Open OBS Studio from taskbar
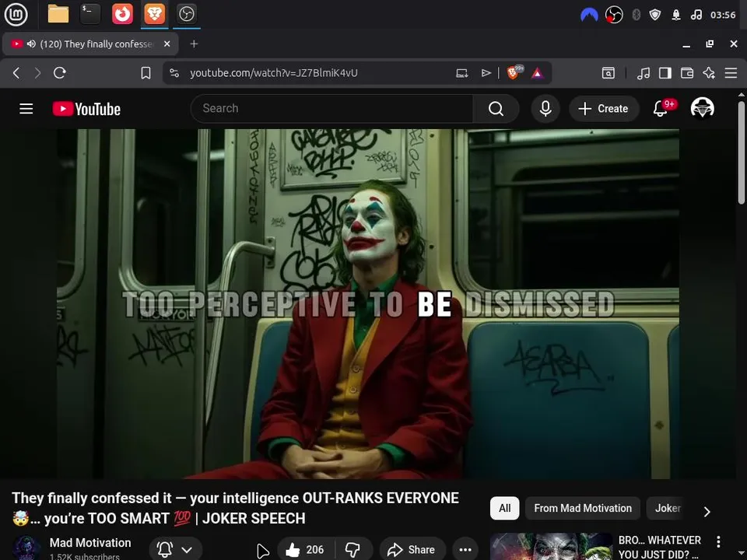The width and height of the screenshot is (747, 560). tap(186, 14)
